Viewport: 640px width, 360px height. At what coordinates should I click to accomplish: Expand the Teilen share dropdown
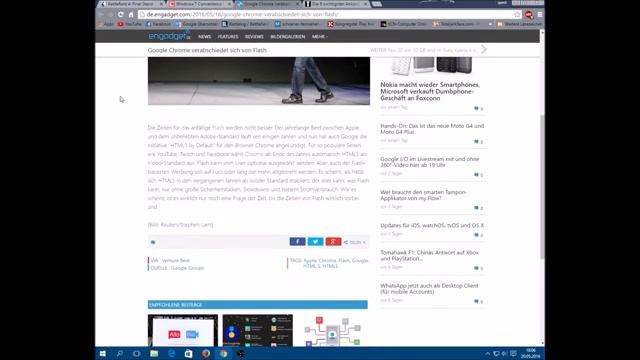click(x=355, y=242)
